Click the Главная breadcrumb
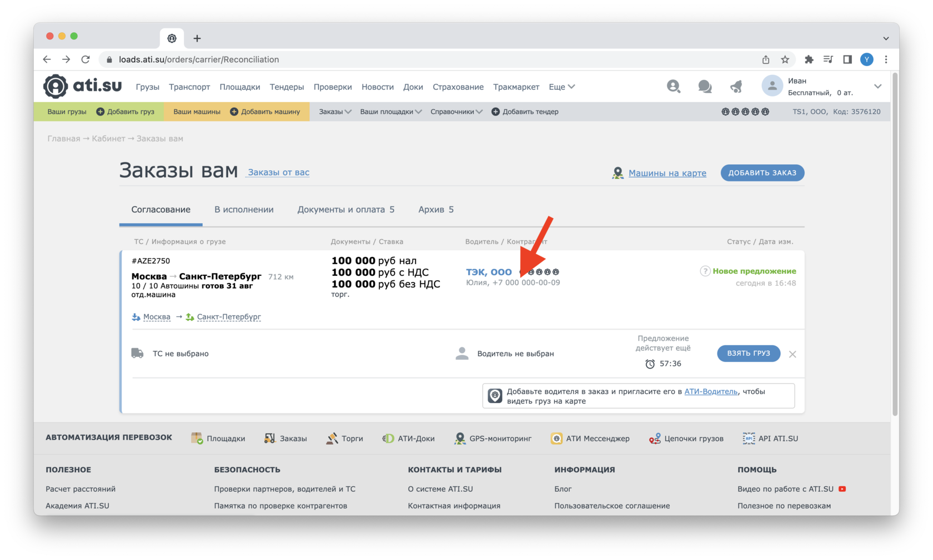Image resolution: width=933 pixels, height=560 pixels. pyautogui.click(x=64, y=139)
